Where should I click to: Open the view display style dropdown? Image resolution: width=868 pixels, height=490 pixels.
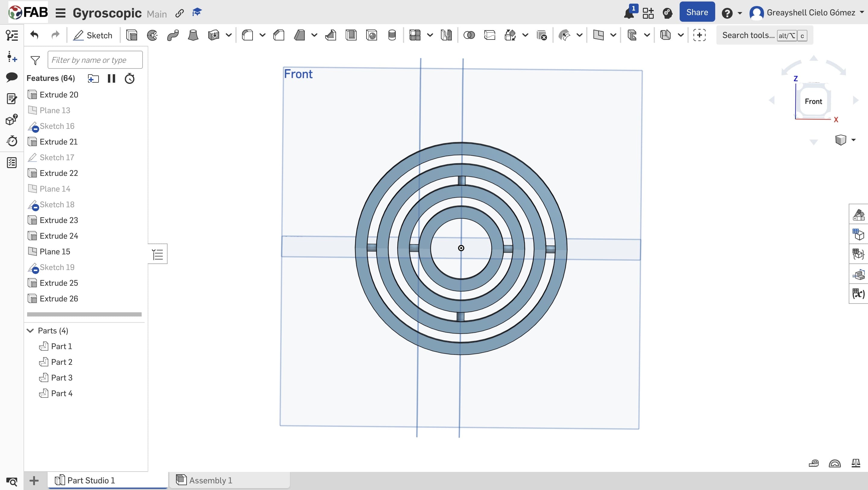click(853, 140)
